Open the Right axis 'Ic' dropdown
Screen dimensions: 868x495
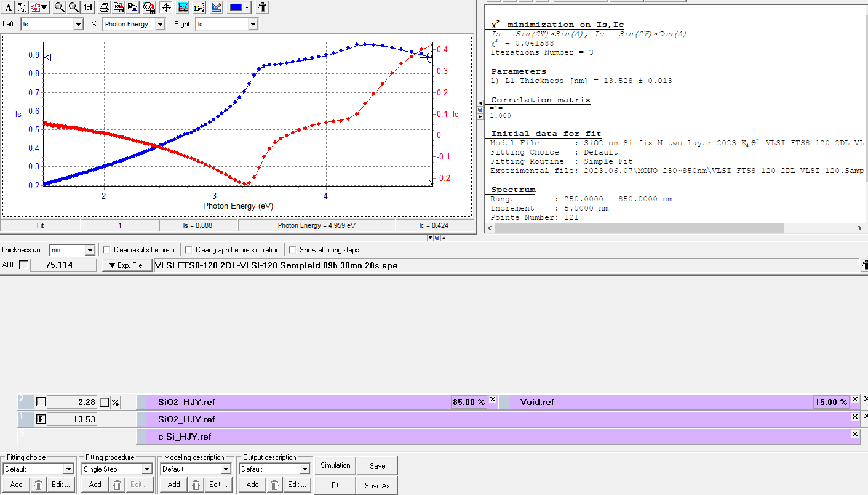point(253,24)
